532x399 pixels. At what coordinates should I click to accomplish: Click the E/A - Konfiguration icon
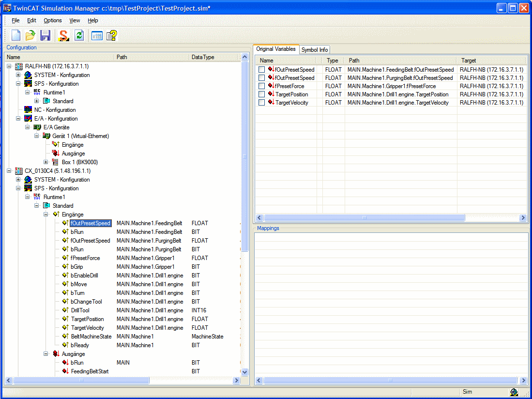[28, 119]
